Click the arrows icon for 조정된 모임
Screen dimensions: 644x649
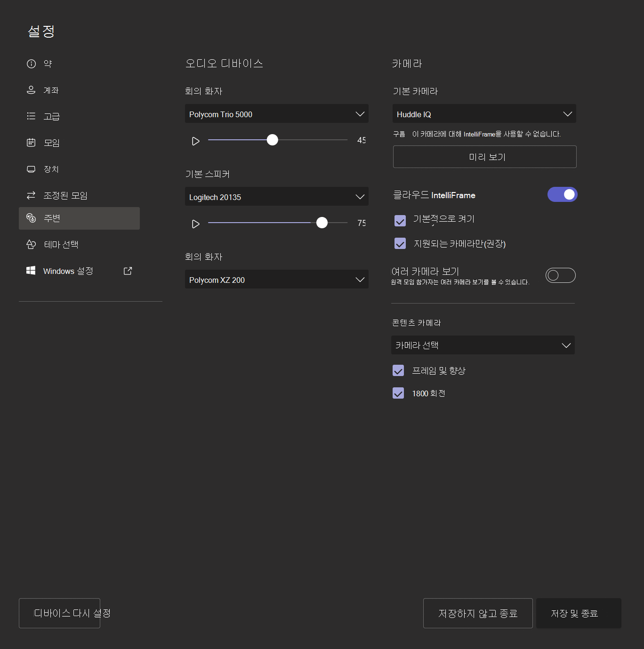(31, 195)
